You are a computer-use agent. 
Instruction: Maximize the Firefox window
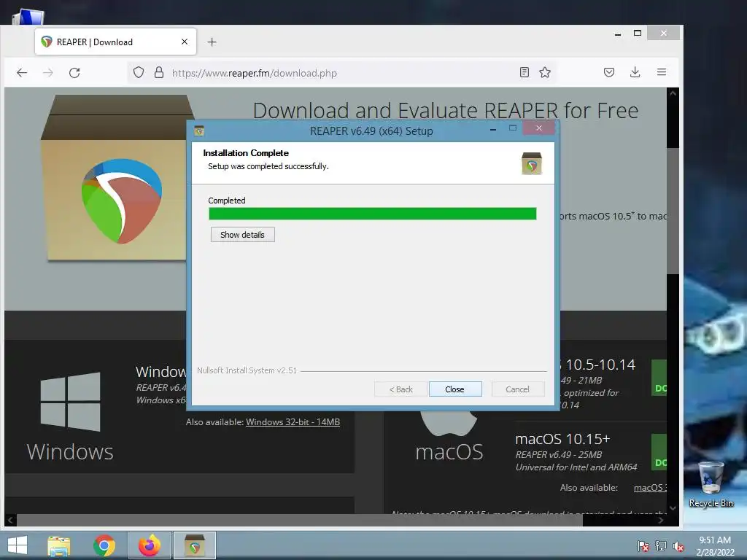[x=638, y=34]
